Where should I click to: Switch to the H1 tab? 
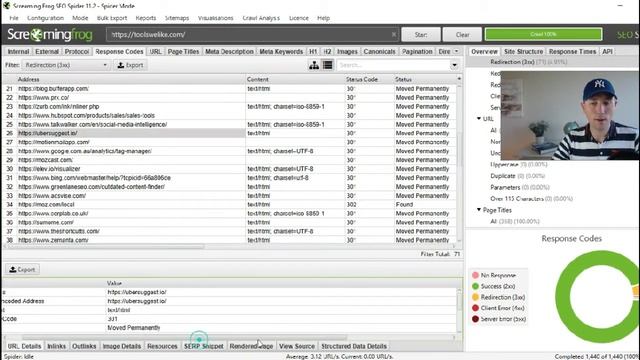(x=313, y=51)
